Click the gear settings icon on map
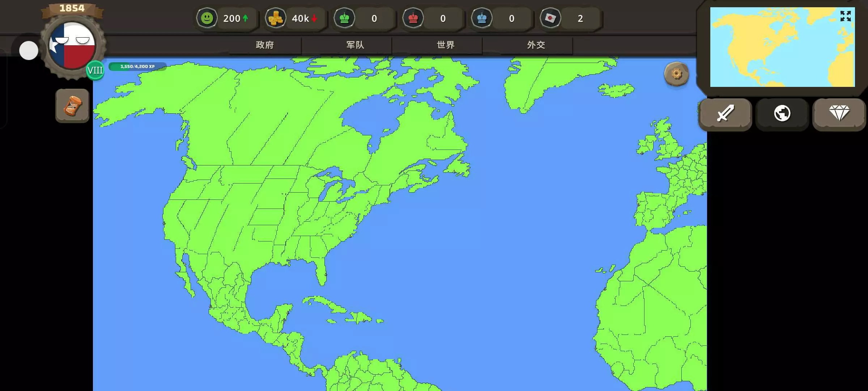Viewport: 868px width, 391px height. point(676,74)
